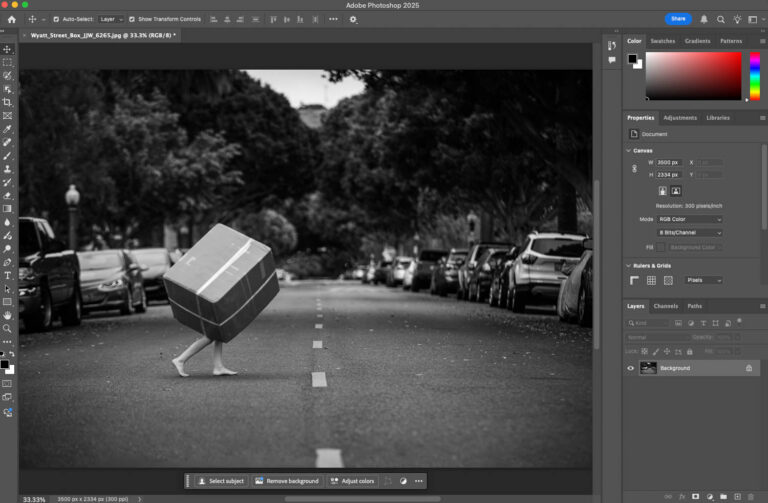768x503 pixels.
Task: Click the Select subject button
Action: click(x=221, y=481)
